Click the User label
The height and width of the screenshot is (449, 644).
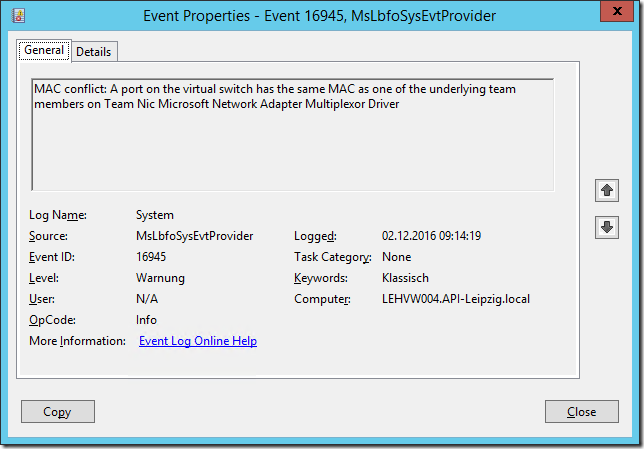[x=42, y=299]
